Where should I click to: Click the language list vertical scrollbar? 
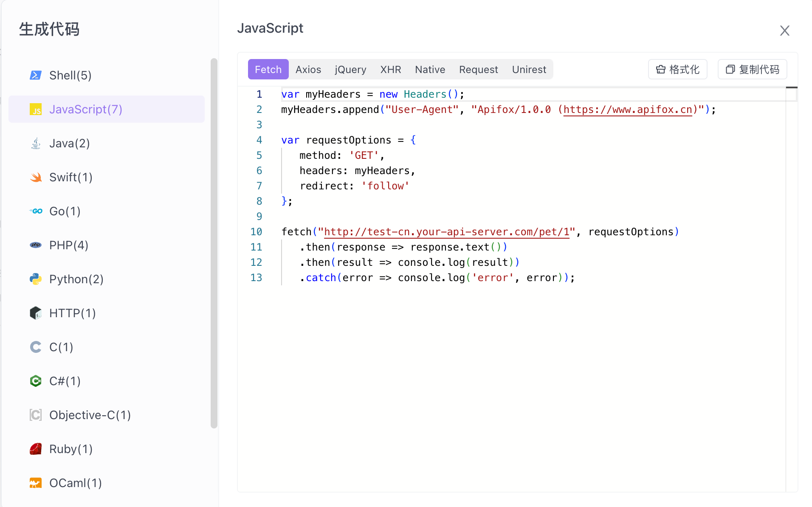(x=214, y=242)
